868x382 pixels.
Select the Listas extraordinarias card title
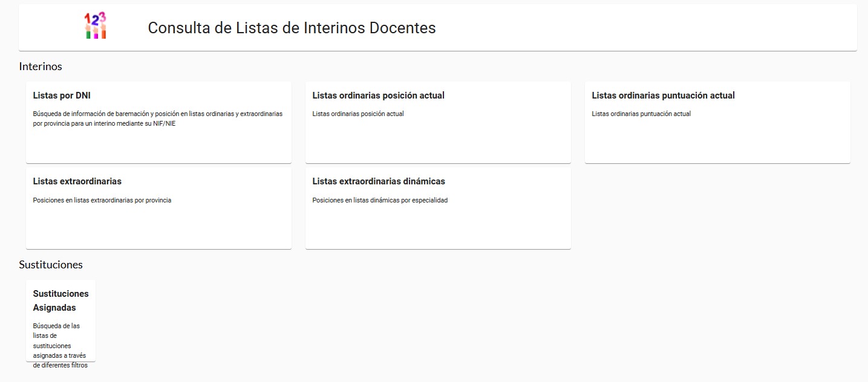coord(77,181)
